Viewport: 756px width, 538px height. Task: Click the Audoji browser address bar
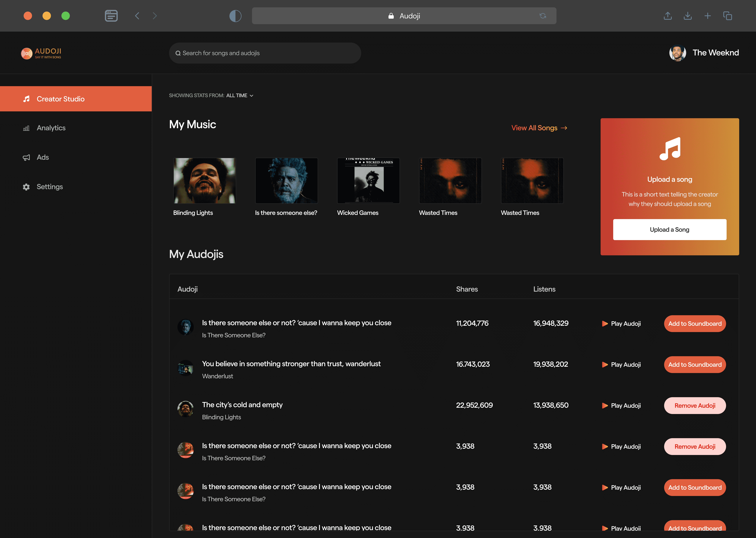[404, 16]
